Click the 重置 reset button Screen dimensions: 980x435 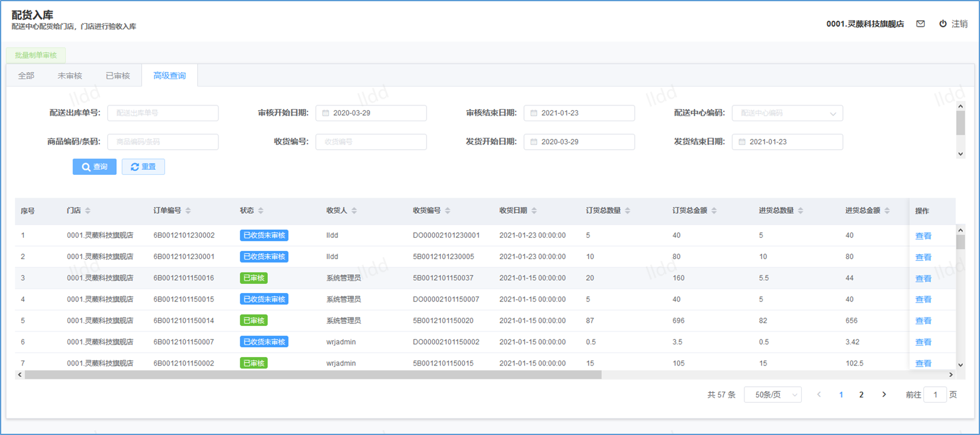pyautogui.click(x=143, y=167)
